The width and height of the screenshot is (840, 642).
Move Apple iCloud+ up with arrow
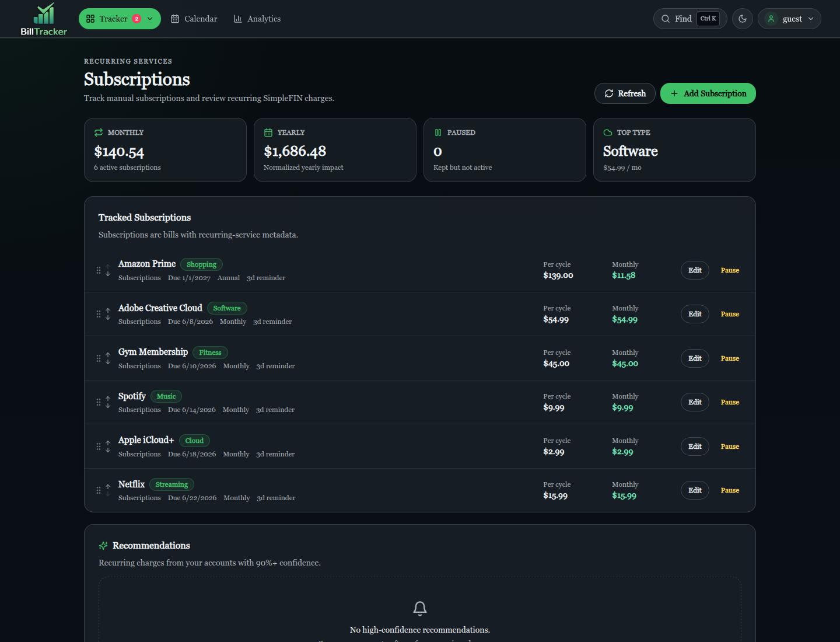pos(108,443)
